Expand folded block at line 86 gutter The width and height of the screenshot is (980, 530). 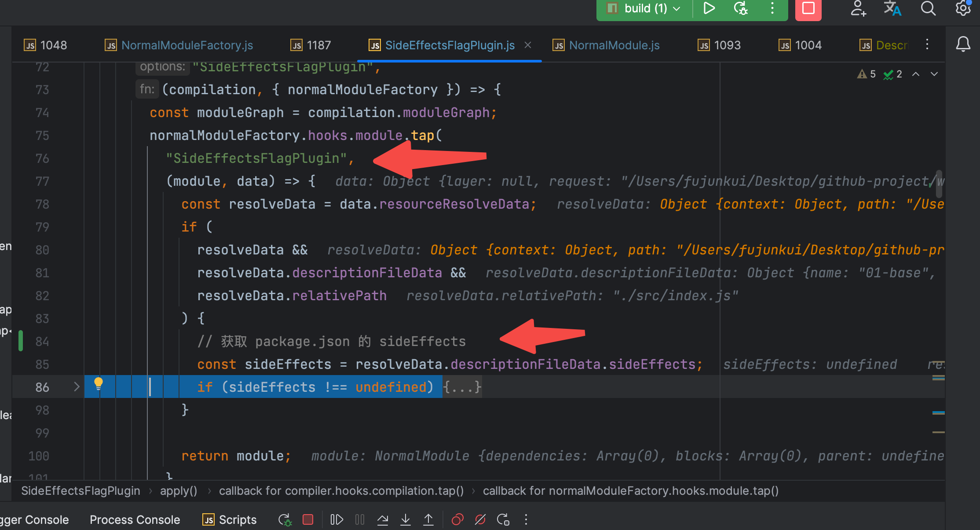pyautogui.click(x=77, y=387)
